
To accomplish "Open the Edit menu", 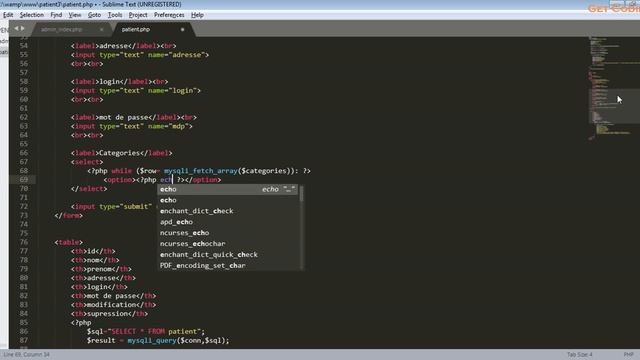I will coord(8,15).
